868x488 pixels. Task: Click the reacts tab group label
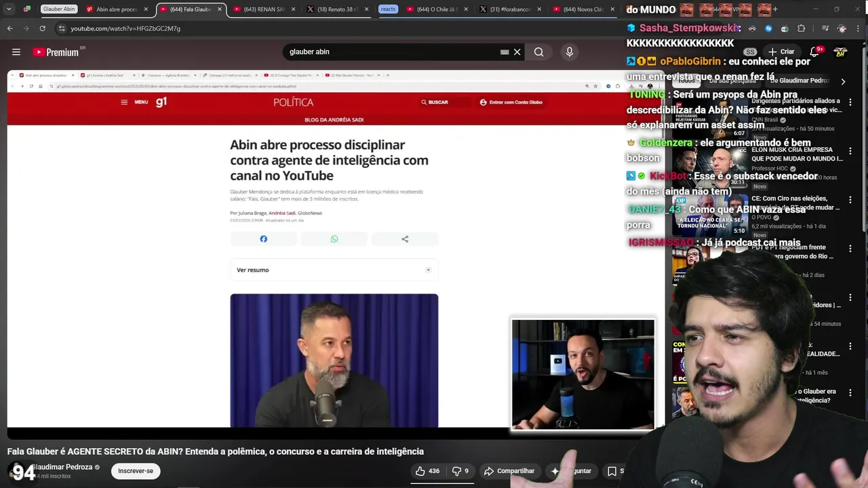click(x=388, y=9)
